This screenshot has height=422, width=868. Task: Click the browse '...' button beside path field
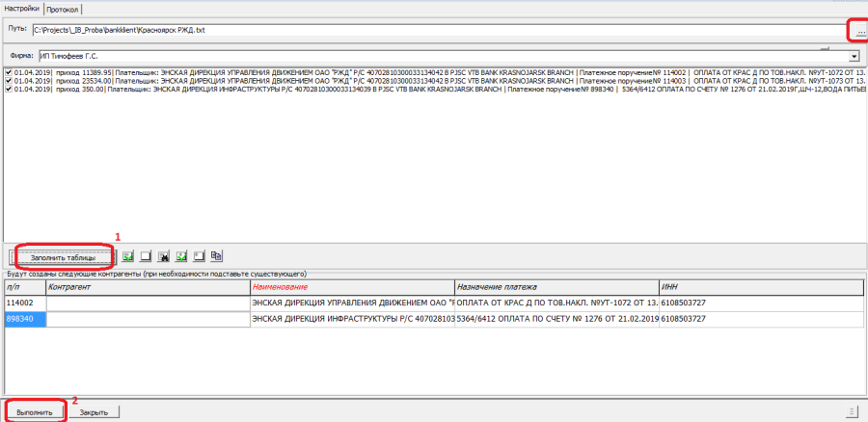tap(859, 32)
